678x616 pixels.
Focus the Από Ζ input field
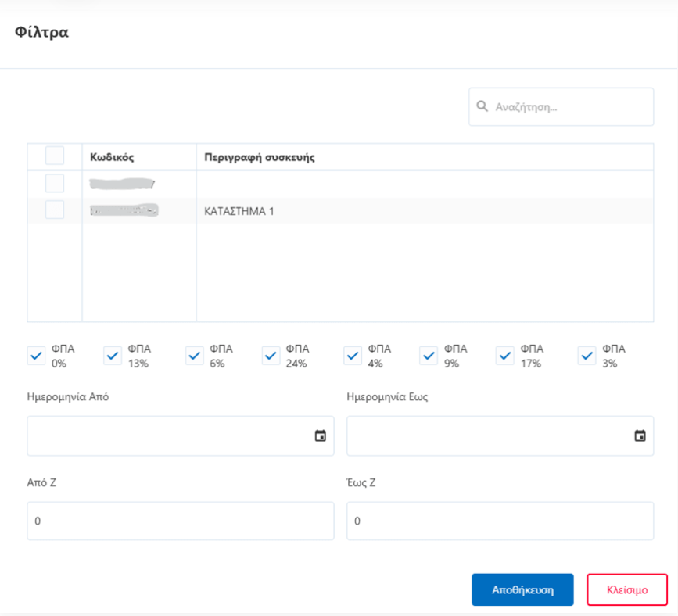click(x=180, y=521)
